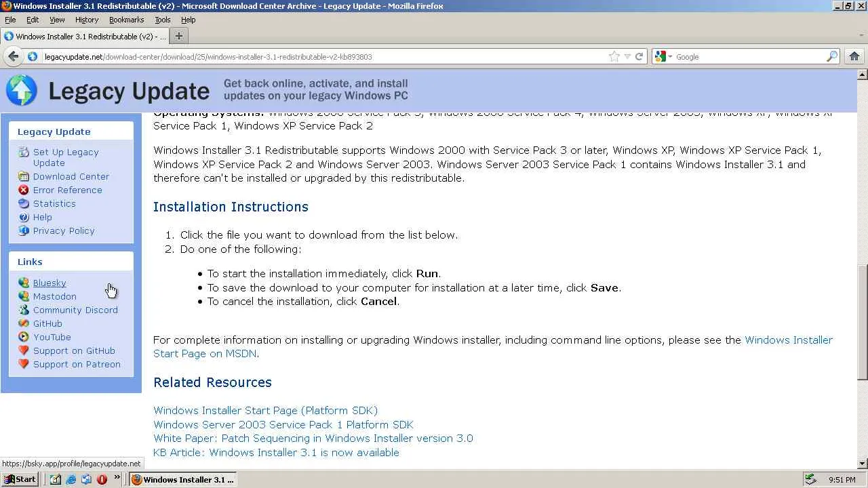This screenshot has width=868, height=488.
Task: Click the Privacy Policy info icon
Action: click(x=24, y=230)
